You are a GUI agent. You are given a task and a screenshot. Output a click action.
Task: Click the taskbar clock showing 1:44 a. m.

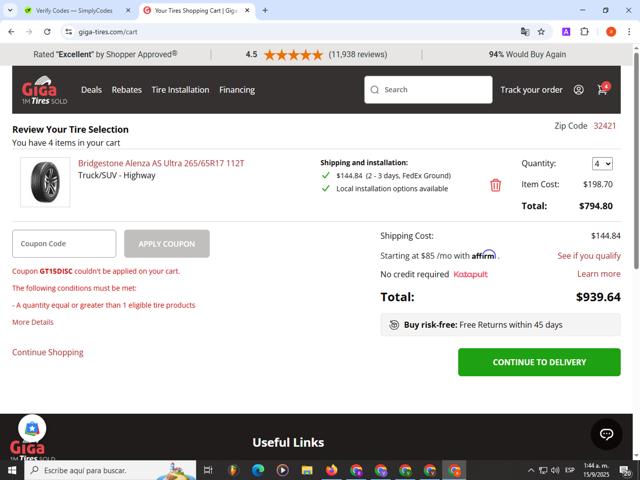point(596,470)
